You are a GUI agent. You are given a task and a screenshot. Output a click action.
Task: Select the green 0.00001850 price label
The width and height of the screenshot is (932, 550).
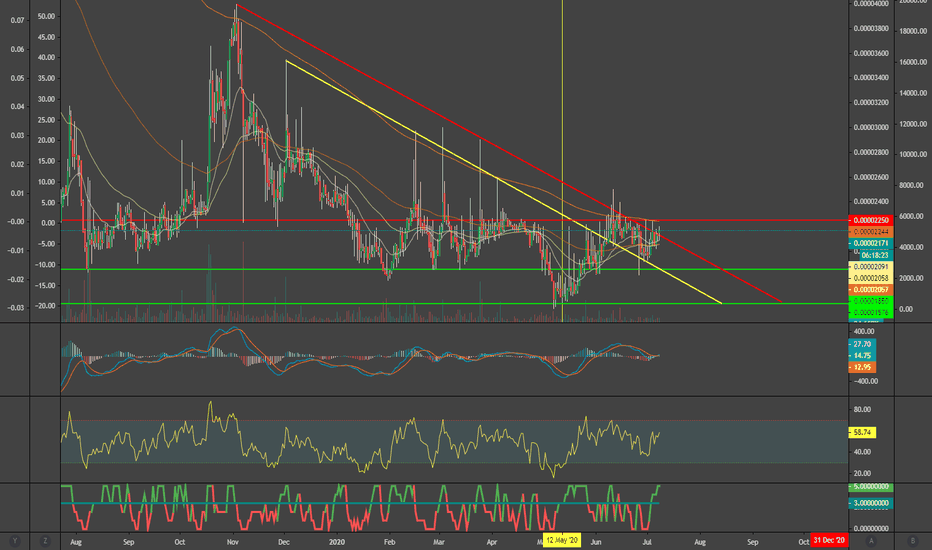(871, 301)
